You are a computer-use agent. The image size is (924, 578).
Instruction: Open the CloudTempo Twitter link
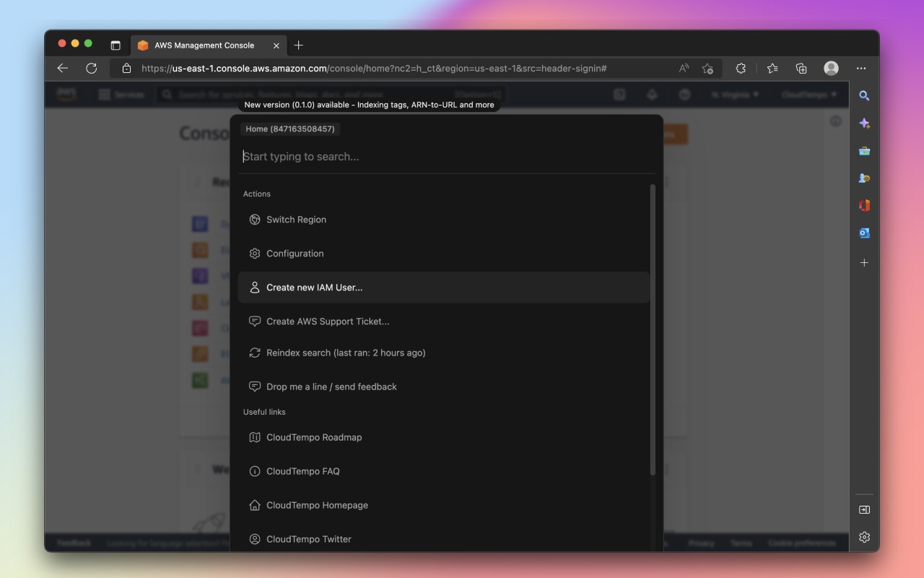[444, 539]
